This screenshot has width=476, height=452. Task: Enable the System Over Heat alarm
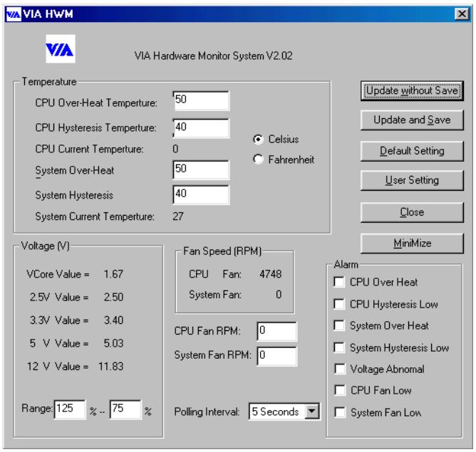coord(338,325)
